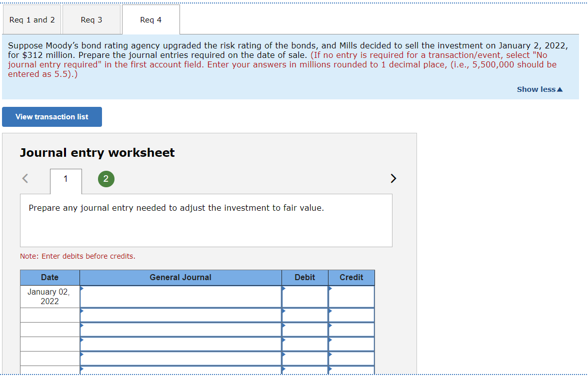Image resolution: width=588 pixels, height=376 pixels.
Task: Click the fourth row Debit cell
Action: pos(305,344)
